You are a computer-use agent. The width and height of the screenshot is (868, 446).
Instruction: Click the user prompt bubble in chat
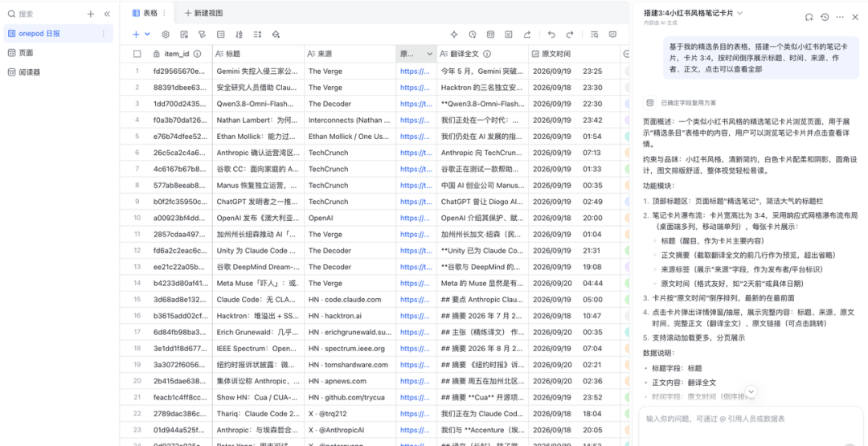[x=762, y=59]
